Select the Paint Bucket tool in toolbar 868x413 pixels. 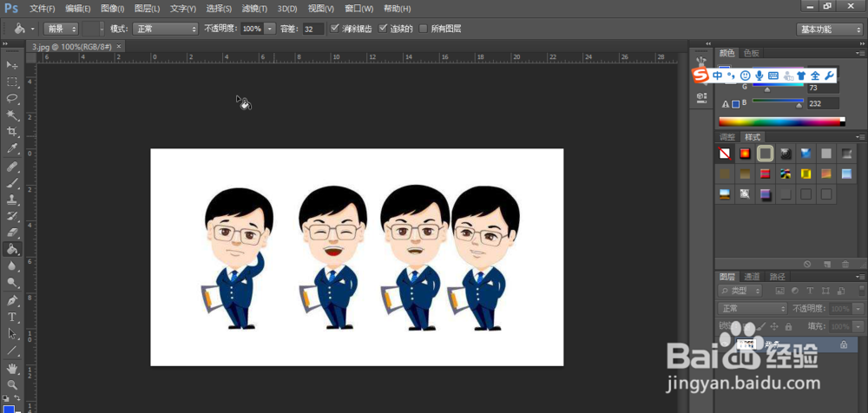point(12,249)
